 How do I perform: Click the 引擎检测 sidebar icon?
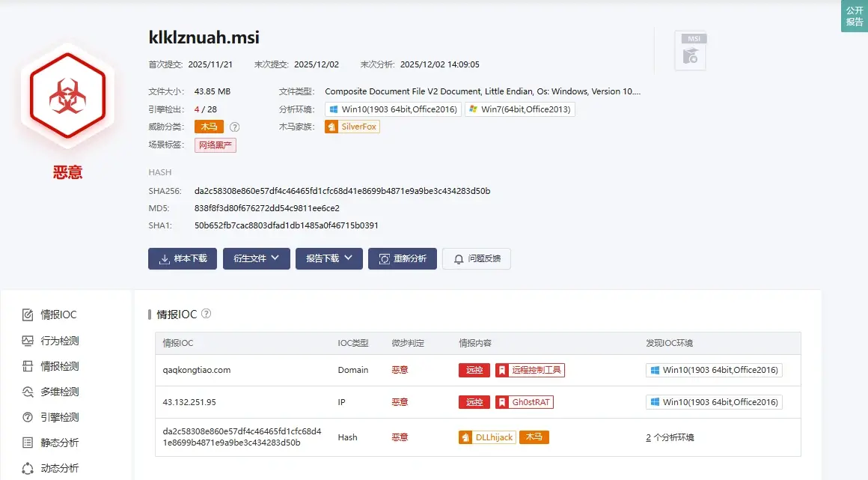pyautogui.click(x=28, y=417)
